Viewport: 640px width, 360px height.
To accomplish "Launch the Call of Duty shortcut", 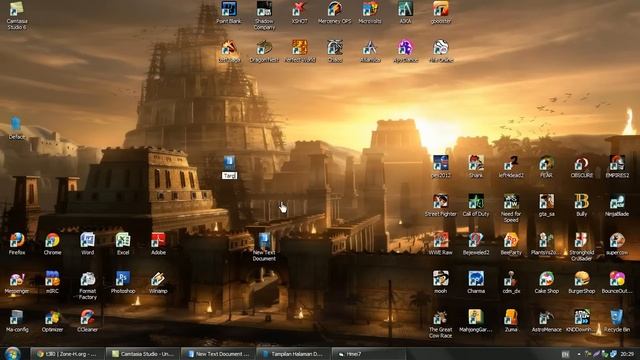I will pos(476,205).
